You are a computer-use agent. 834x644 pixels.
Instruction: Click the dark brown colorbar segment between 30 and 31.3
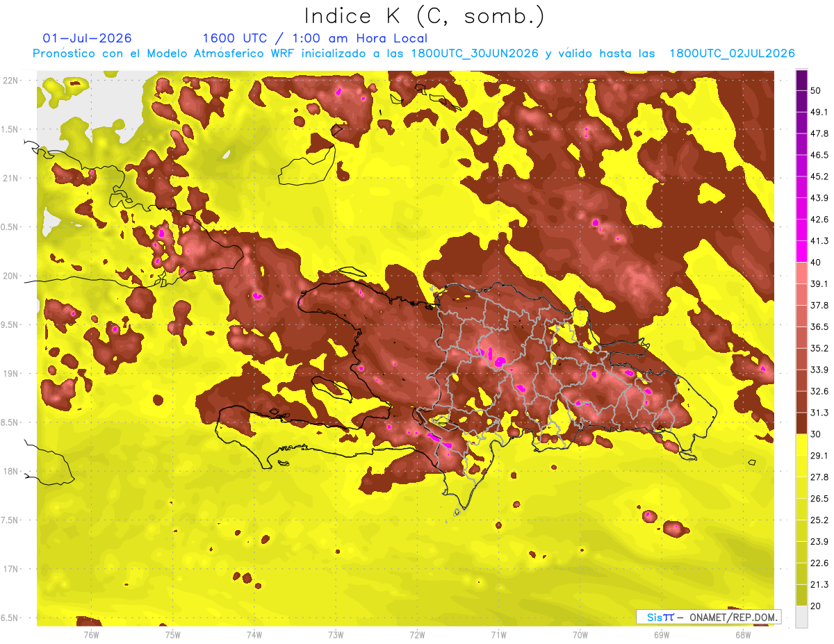[801, 423]
